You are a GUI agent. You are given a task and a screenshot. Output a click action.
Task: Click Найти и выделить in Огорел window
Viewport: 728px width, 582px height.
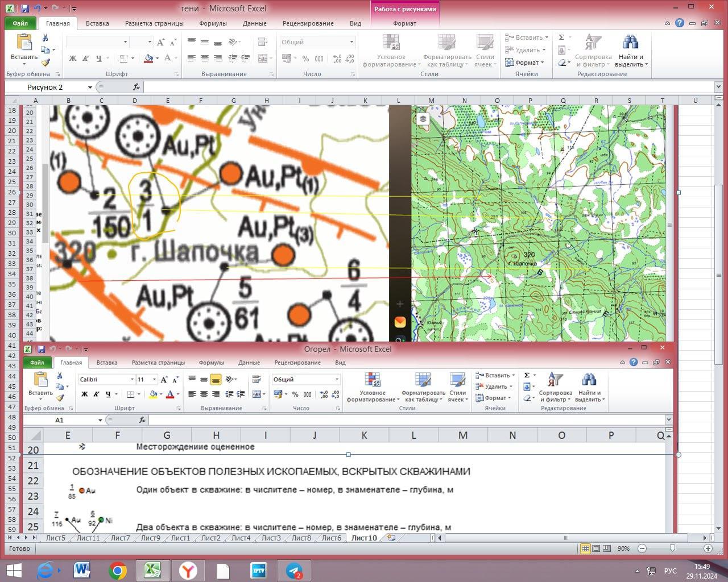point(589,386)
